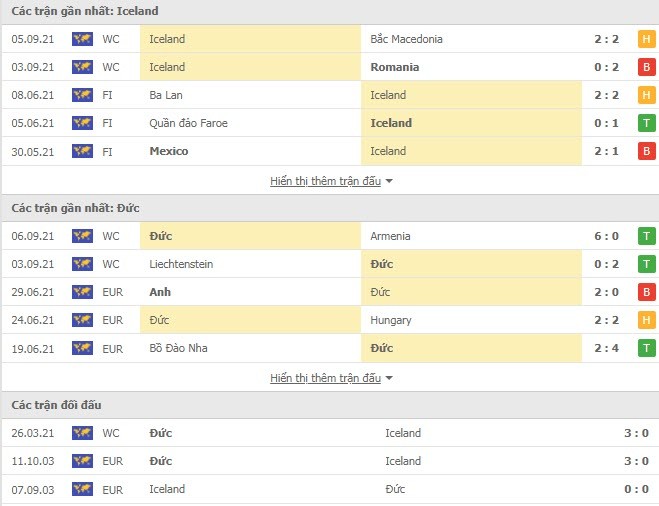Click flag icon in Ba Lan row
This screenshot has height=506, width=659.
pos(82,95)
